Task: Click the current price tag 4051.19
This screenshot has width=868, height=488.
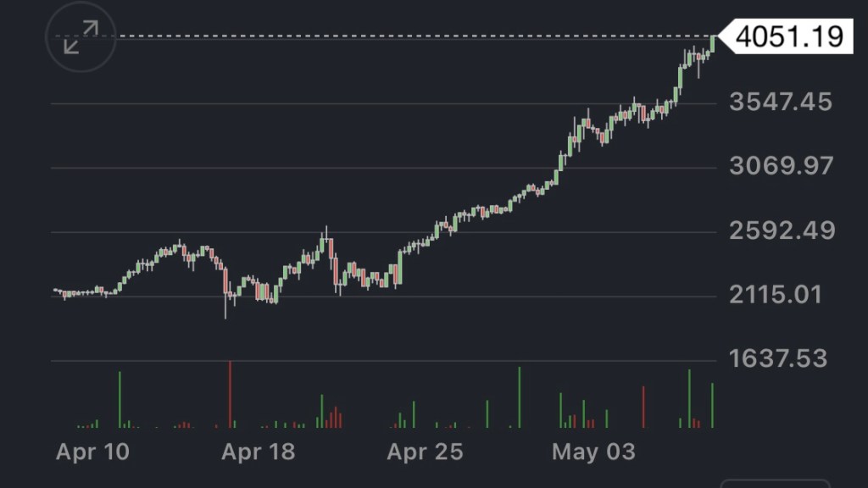Action: [789, 37]
